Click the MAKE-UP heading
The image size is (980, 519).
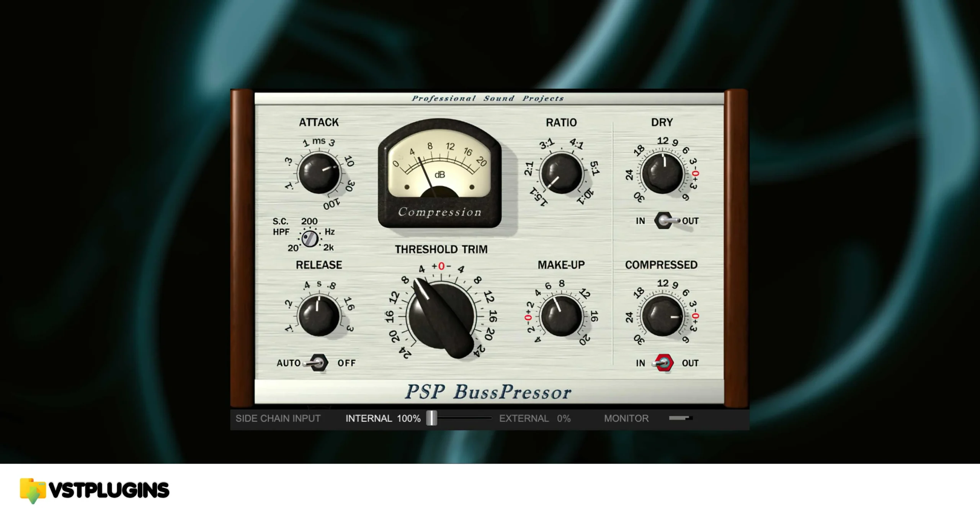[x=561, y=265]
